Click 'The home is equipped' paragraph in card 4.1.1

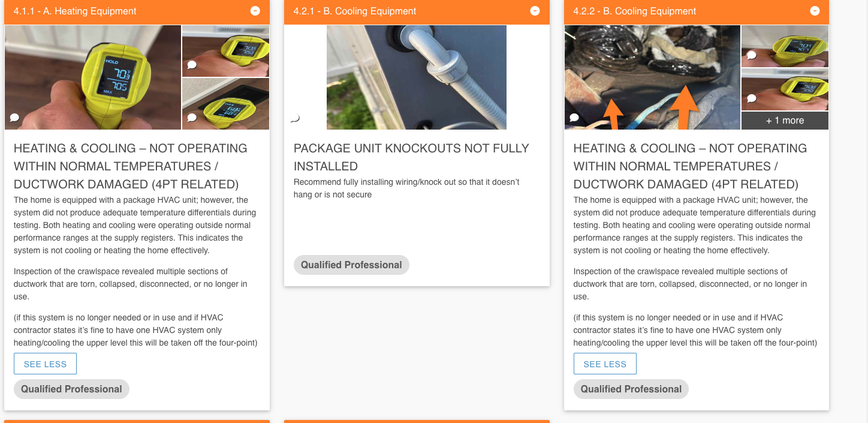[x=135, y=225]
